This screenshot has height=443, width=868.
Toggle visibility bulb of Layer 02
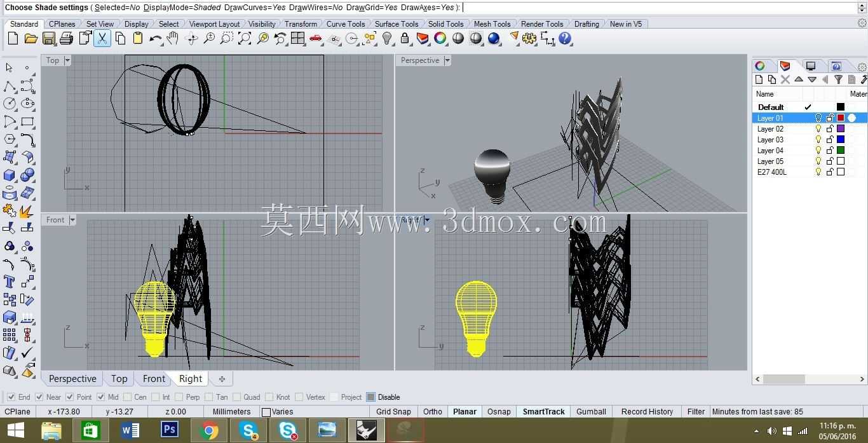(x=818, y=129)
